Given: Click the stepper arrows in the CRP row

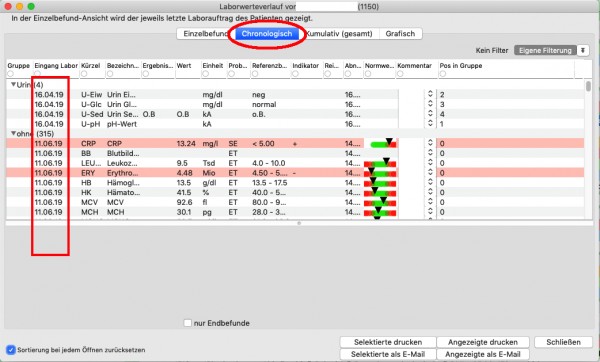Looking at the screenshot, I should pos(430,143).
